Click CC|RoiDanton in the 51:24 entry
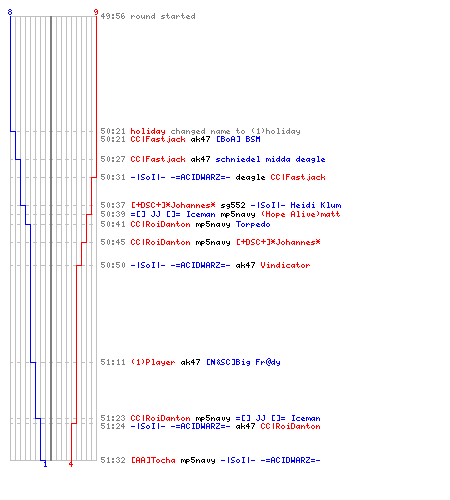450x500 pixels. click(290, 426)
